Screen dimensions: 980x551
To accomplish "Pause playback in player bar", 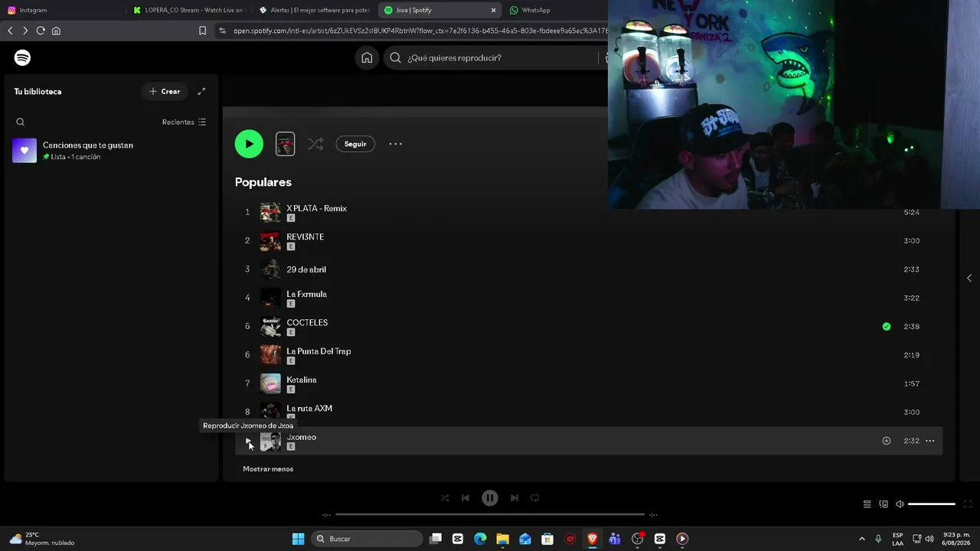I will pyautogui.click(x=490, y=498).
